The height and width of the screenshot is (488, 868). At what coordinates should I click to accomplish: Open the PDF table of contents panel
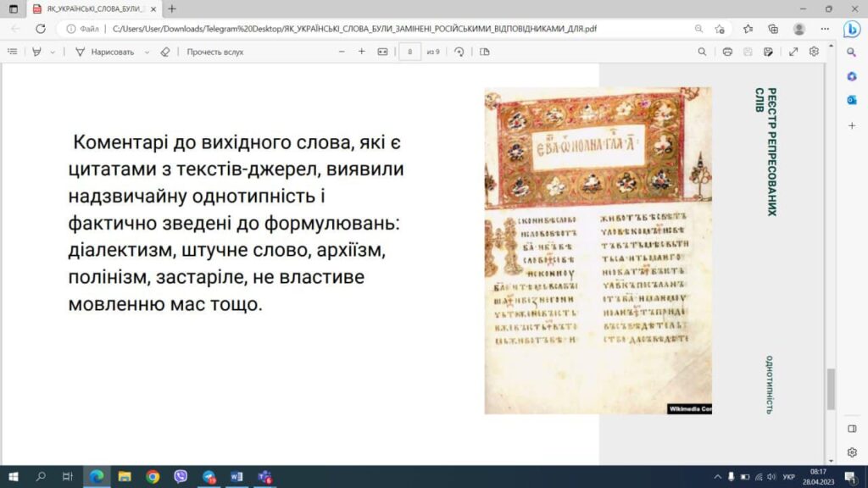(12, 52)
